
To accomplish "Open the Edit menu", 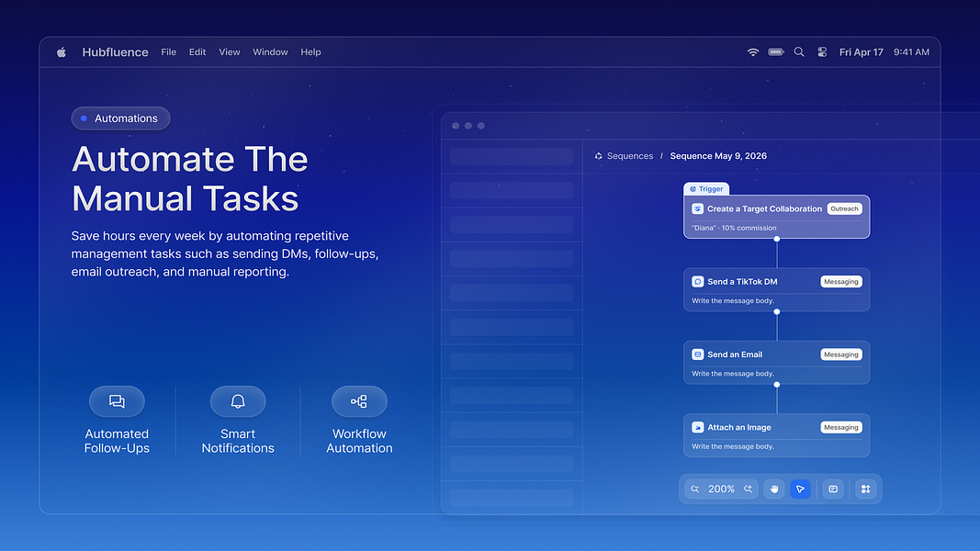I will (x=197, y=52).
